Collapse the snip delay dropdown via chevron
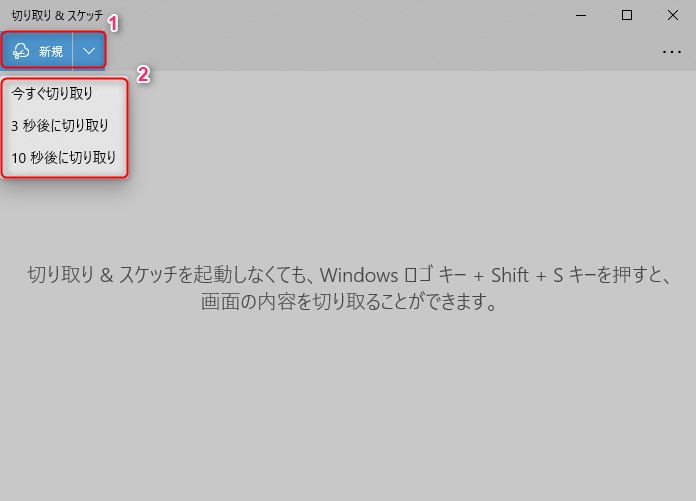Viewport: 696px width, 501px height. point(89,51)
